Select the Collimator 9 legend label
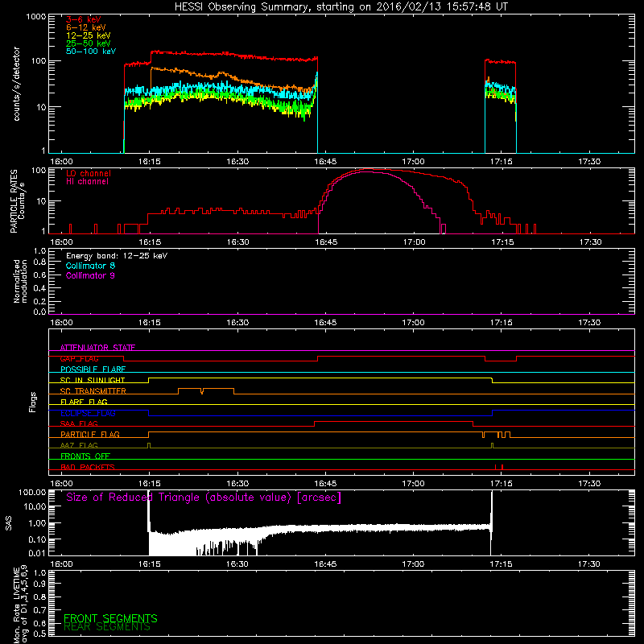 point(90,275)
